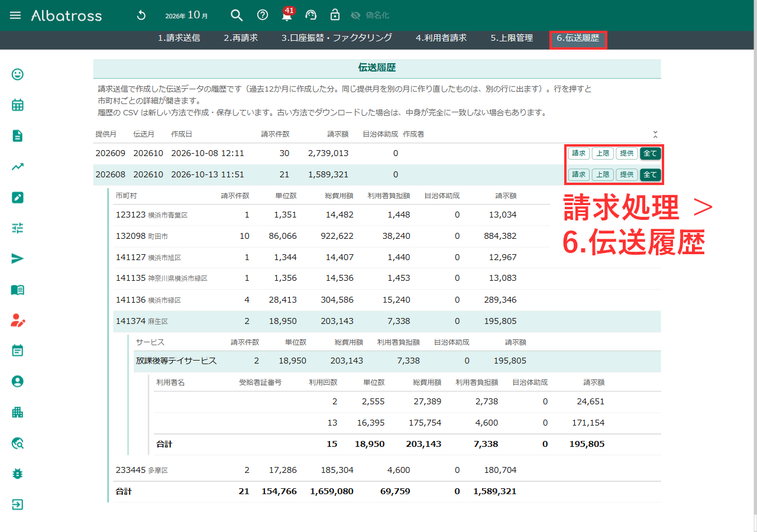The width and height of the screenshot is (757, 532).
Task: Open the trend line chart sidebar icon
Action: (x=18, y=167)
